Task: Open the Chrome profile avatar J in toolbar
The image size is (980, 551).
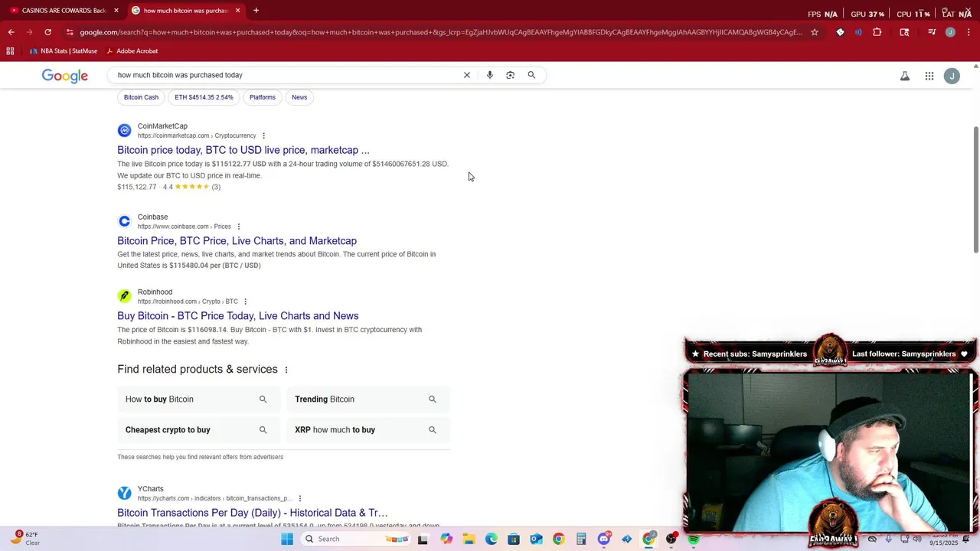Action: [950, 32]
